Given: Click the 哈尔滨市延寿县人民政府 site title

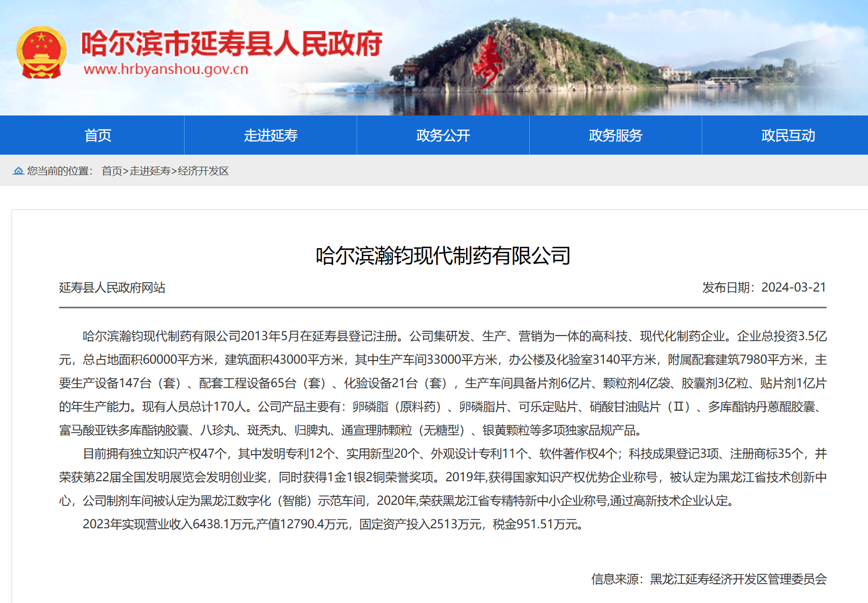Looking at the screenshot, I should [232, 43].
